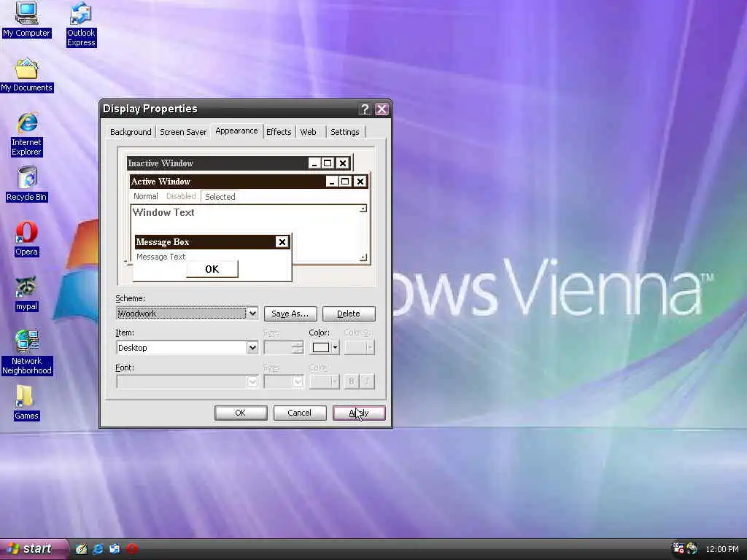
Task: Click the Normal menu item in preview
Action: (x=145, y=196)
